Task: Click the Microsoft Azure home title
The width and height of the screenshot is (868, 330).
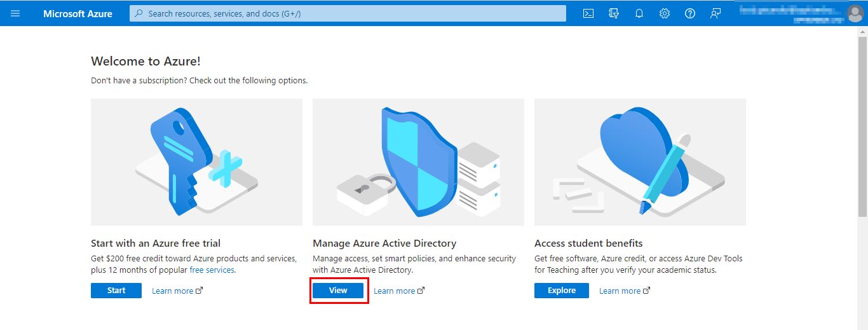Action: [78, 13]
